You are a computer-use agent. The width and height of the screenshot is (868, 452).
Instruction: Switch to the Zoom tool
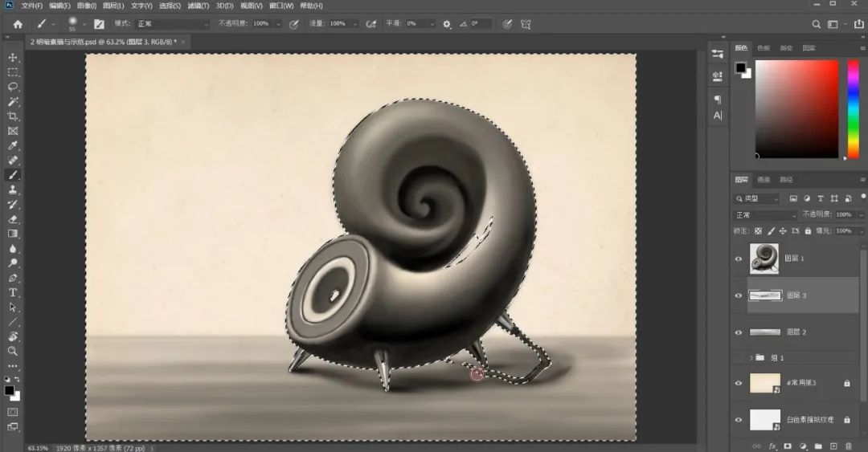13,351
